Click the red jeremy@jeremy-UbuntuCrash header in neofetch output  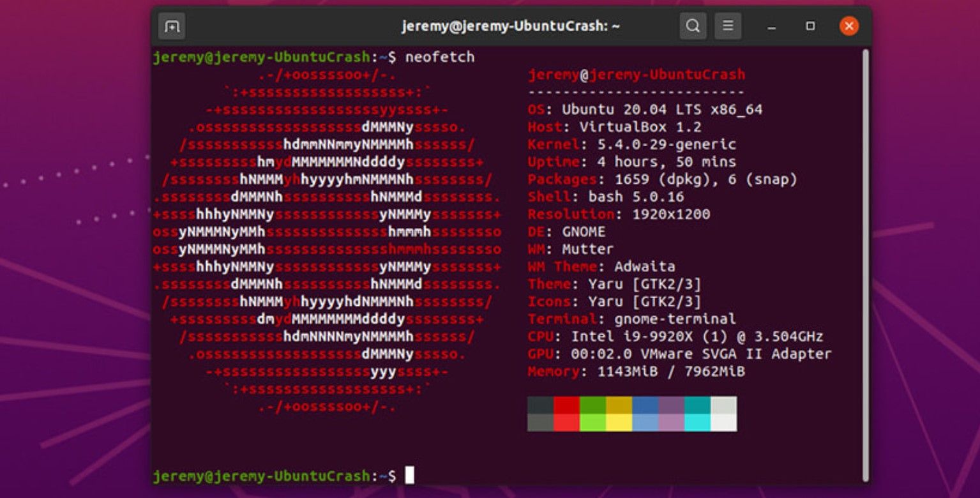[x=637, y=75]
